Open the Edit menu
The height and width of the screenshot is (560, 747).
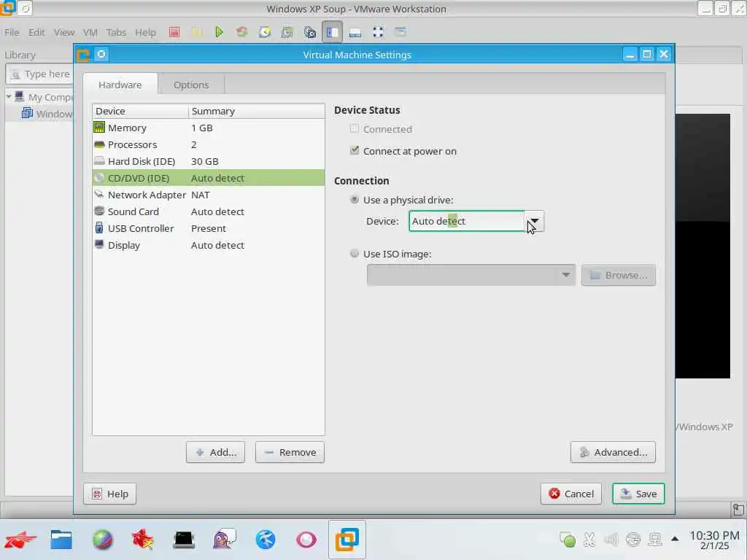coord(36,32)
